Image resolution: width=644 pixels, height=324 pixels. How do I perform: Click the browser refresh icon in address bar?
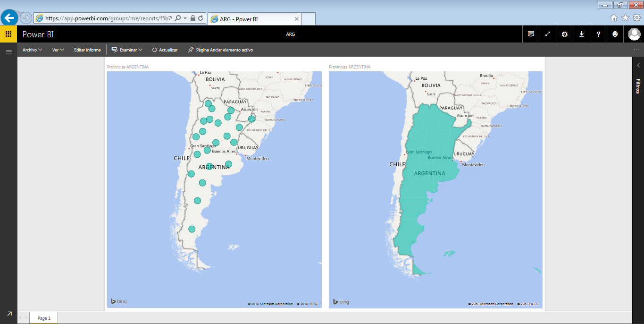[201, 18]
